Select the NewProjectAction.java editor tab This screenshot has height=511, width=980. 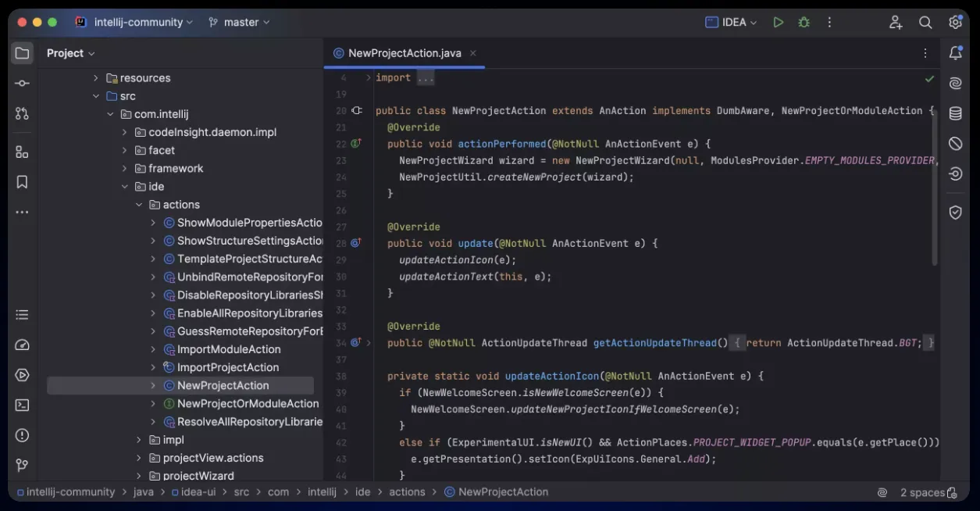click(404, 53)
